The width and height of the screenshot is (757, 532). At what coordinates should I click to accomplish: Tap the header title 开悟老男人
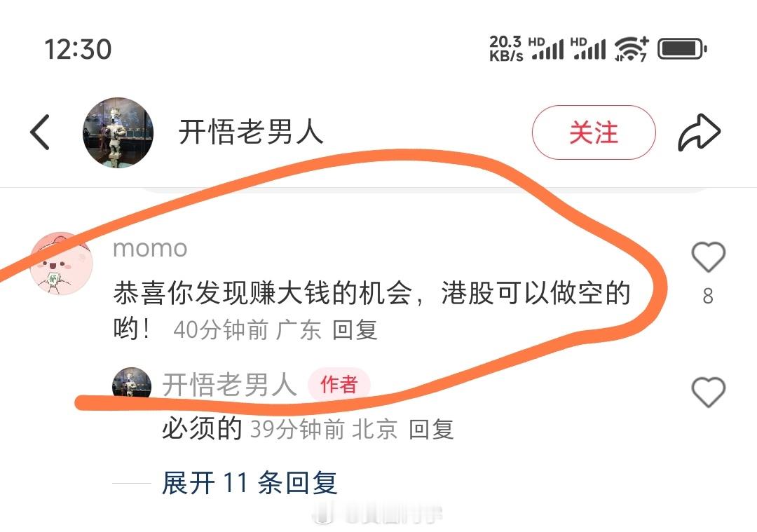(x=250, y=132)
